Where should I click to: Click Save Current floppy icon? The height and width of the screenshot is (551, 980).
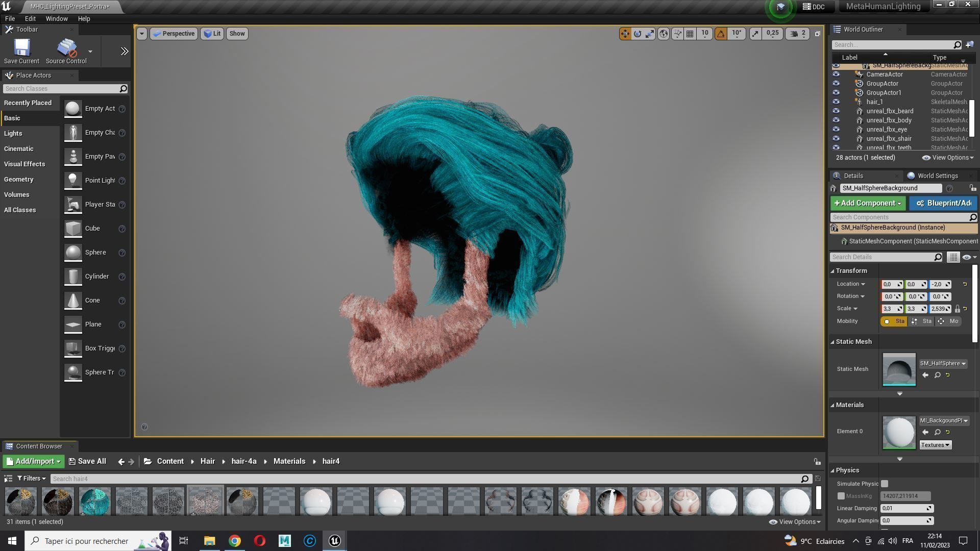click(x=21, y=48)
